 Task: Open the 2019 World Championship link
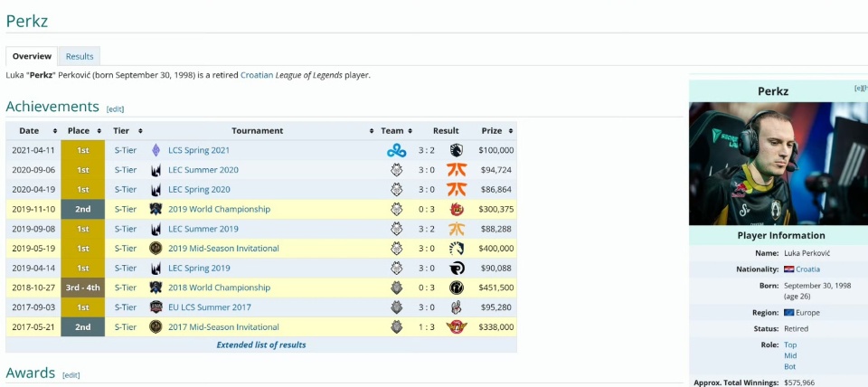click(x=219, y=209)
